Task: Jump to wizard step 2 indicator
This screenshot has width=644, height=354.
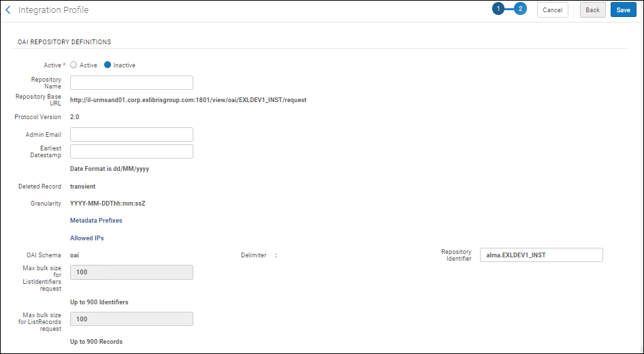Action: tap(520, 10)
